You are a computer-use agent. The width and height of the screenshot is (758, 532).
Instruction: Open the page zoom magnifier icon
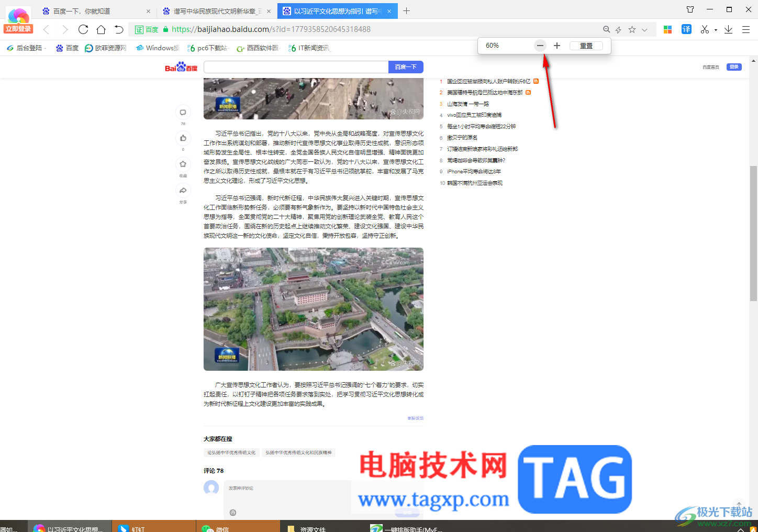[606, 29]
